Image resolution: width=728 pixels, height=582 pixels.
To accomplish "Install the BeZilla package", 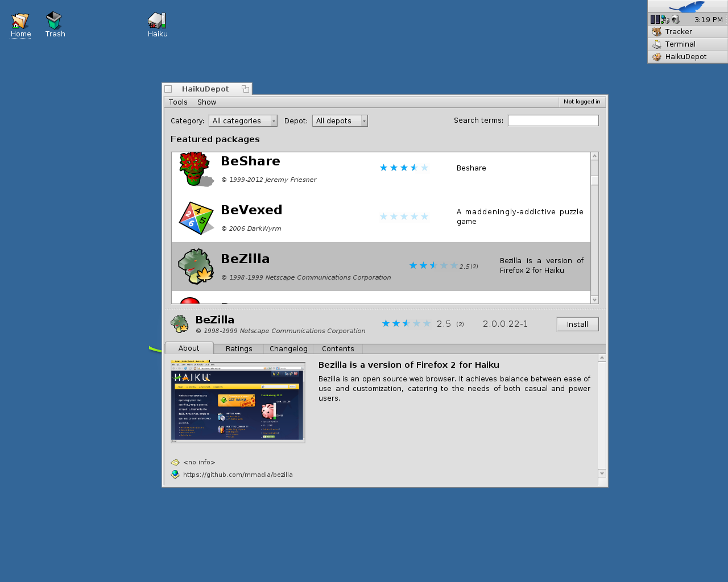I will click(x=577, y=324).
